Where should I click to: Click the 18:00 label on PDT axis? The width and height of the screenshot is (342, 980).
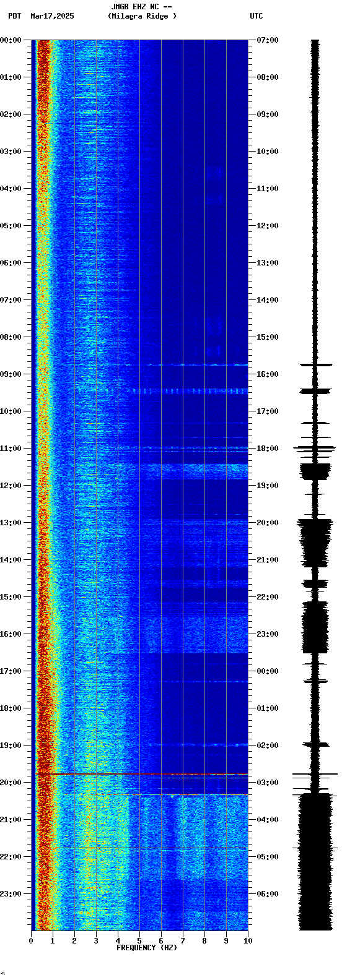point(11,708)
